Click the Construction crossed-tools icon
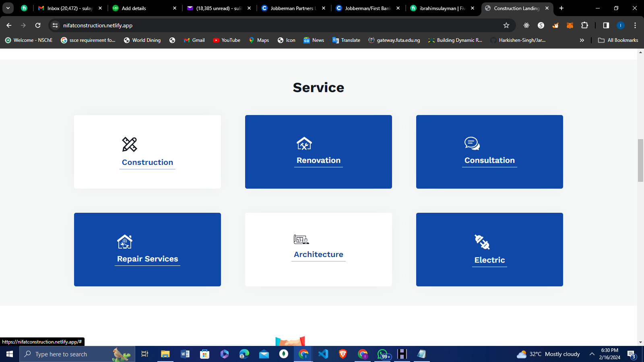 pyautogui.click(x=130, y=144)
